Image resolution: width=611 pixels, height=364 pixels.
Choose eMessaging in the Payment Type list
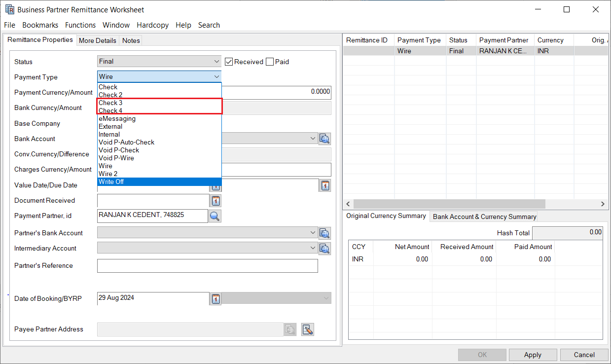point(117,118)
